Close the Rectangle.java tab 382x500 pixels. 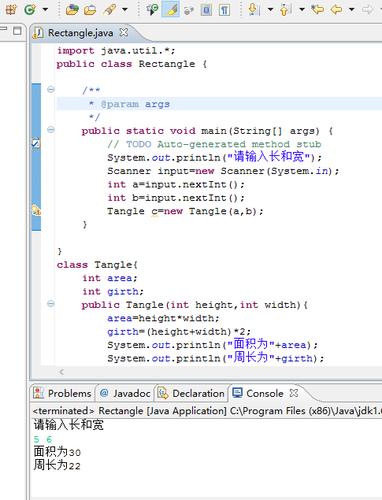click(124, 32)
